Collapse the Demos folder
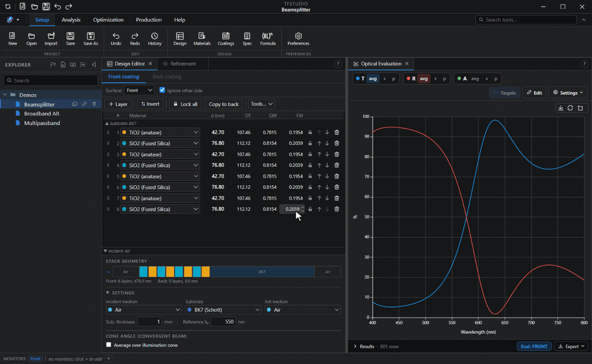 point(5,95)
